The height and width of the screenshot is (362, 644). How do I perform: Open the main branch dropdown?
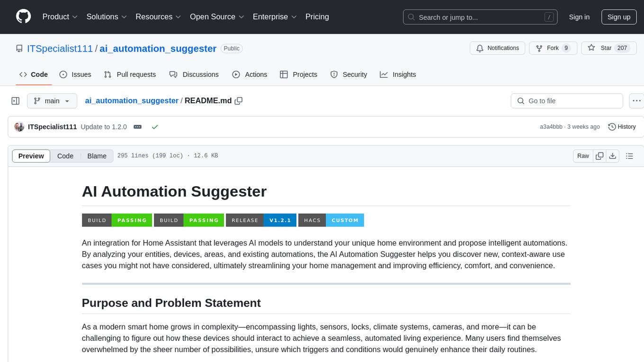click(x=52, y=101)
